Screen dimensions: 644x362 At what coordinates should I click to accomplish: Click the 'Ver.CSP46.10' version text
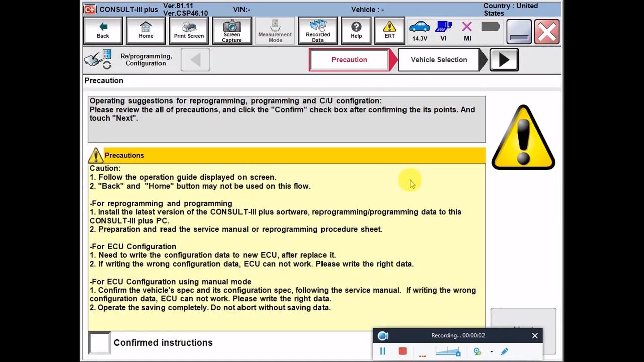click(185, 13)
